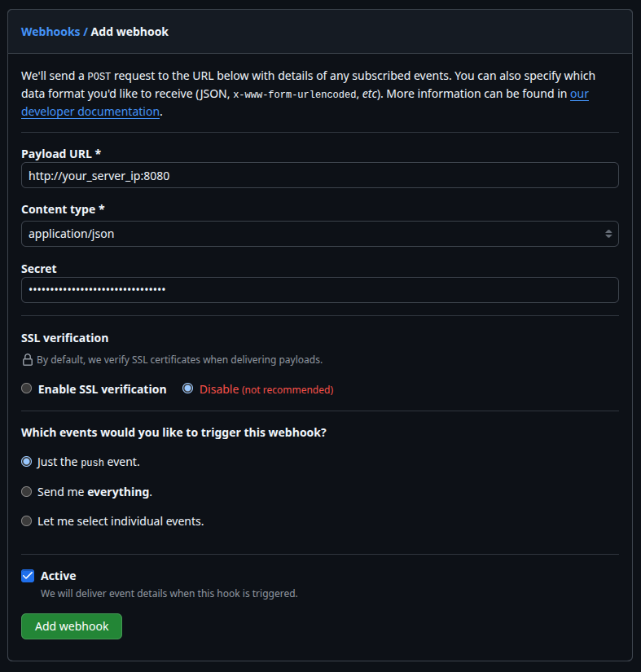
Task: Click the "Payload URL *" field label
Action: 61,153
